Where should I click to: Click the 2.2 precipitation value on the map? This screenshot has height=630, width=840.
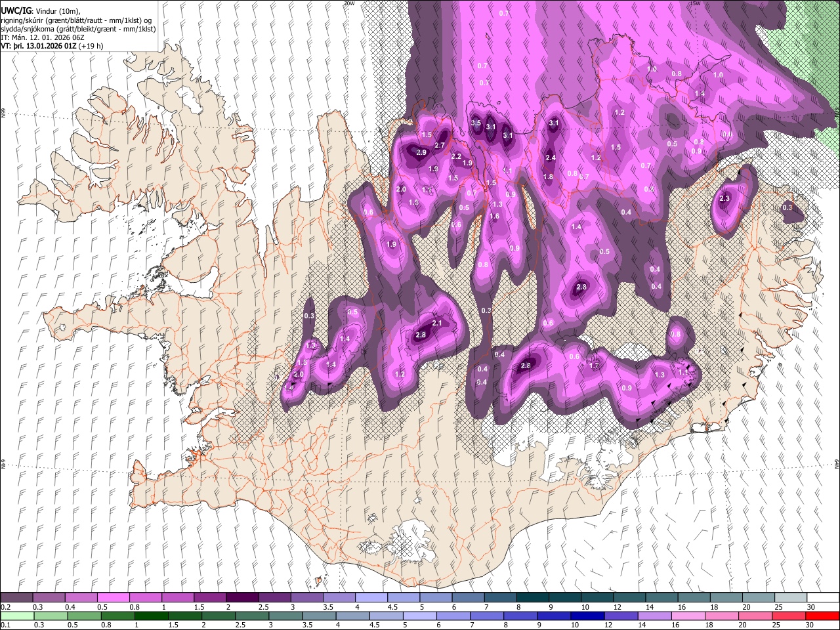457,156
